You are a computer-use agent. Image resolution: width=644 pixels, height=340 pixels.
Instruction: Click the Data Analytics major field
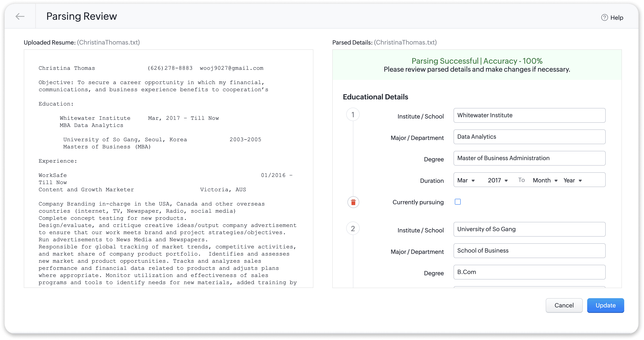[529, 137]
